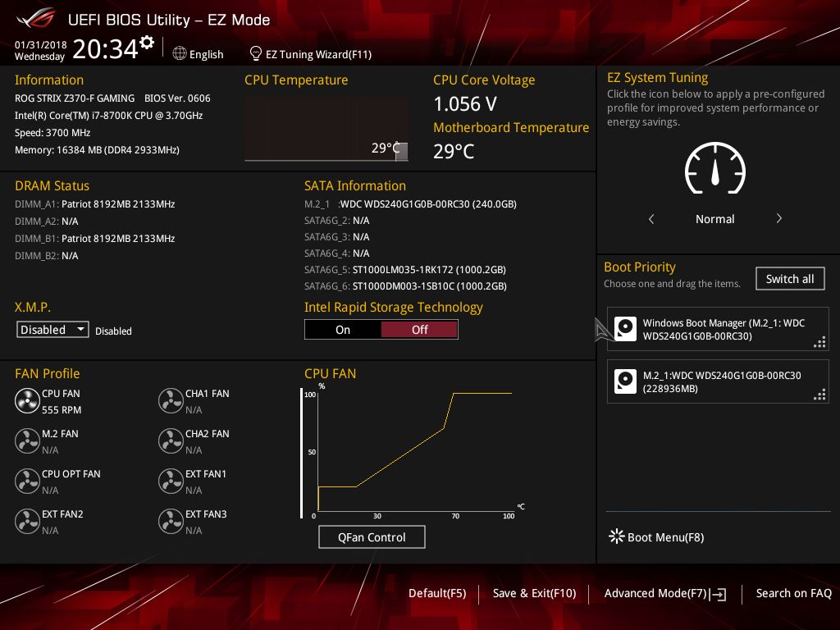
Task: Click the ROG logo
Action: [x=36, y=18]
